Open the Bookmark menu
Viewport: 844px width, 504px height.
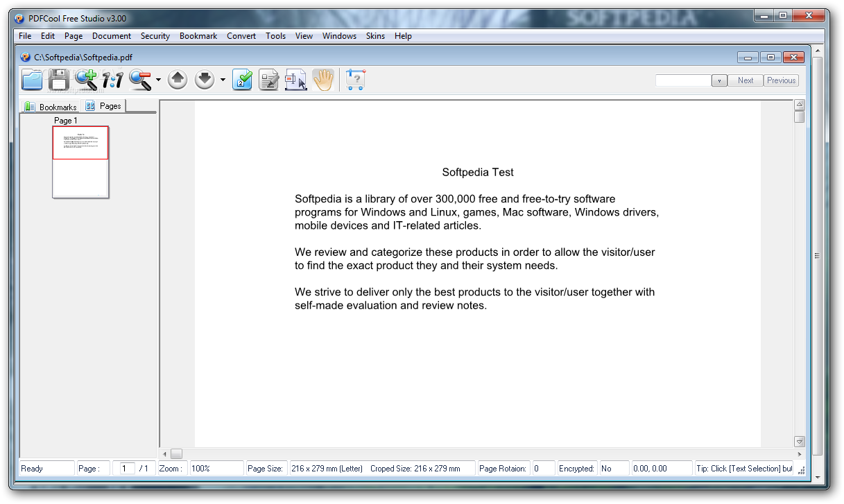(198, 36)
